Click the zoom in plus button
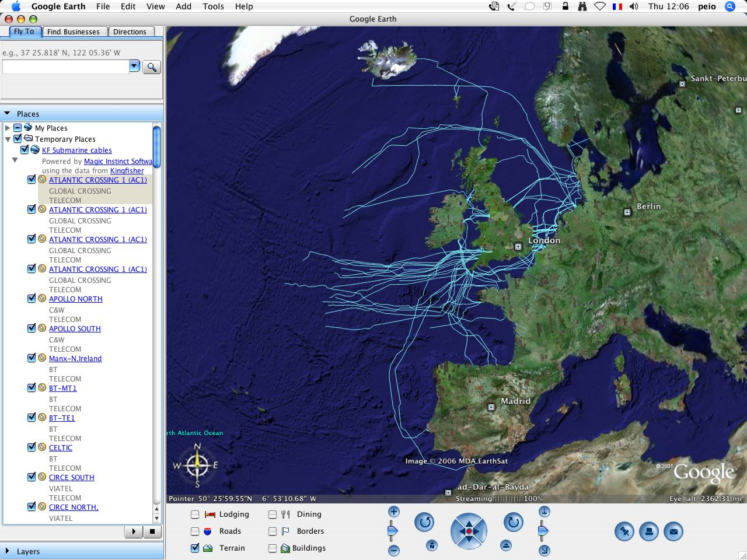The image size is (747, 560). 394,512
